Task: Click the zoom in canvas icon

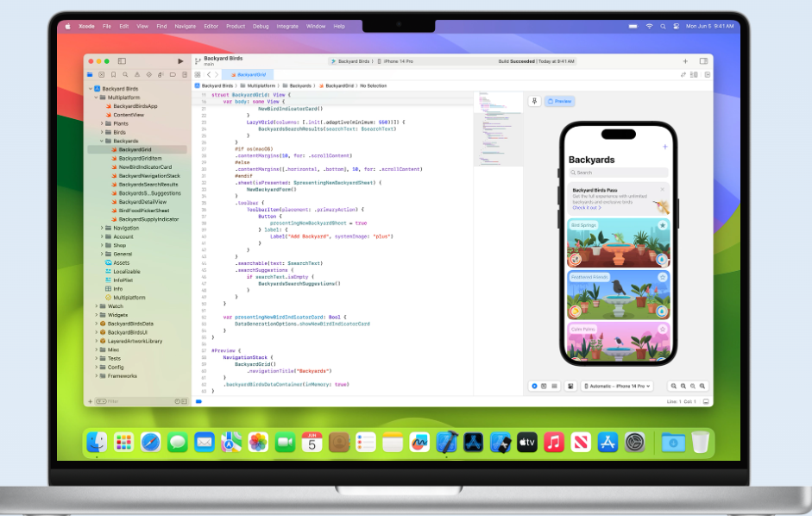Action: click(702, 386)
